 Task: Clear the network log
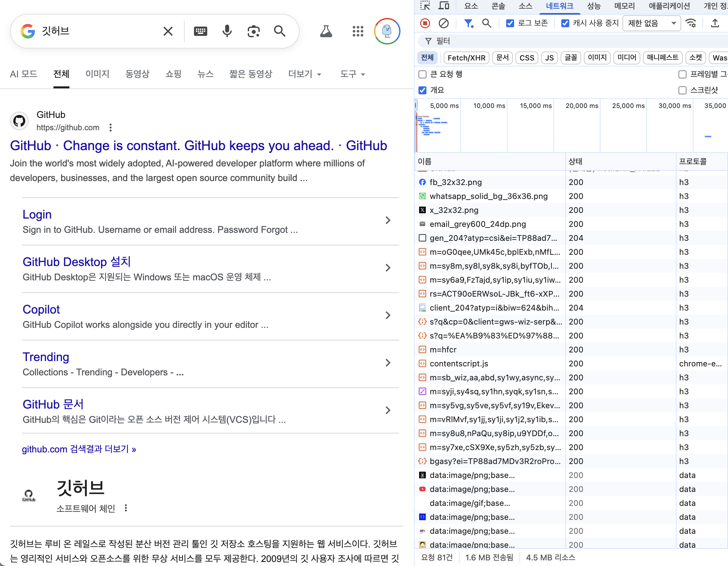pyautogui.click(x=443, y=23)
